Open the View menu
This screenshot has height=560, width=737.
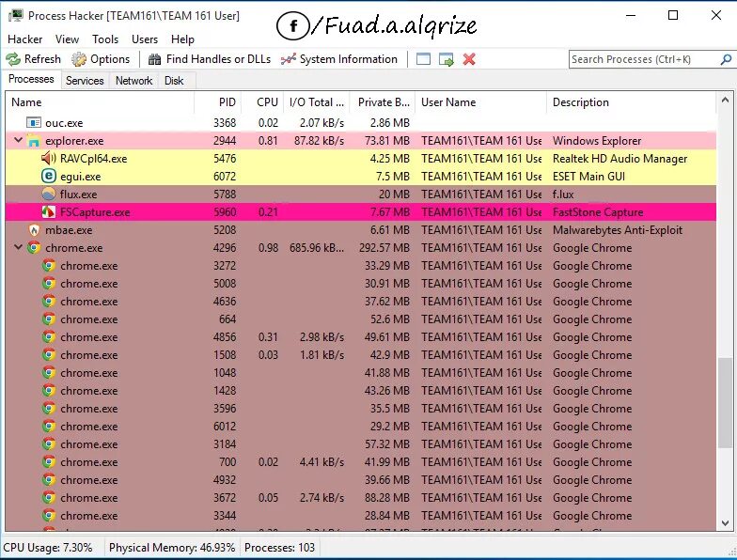click(x=68, y=39)
